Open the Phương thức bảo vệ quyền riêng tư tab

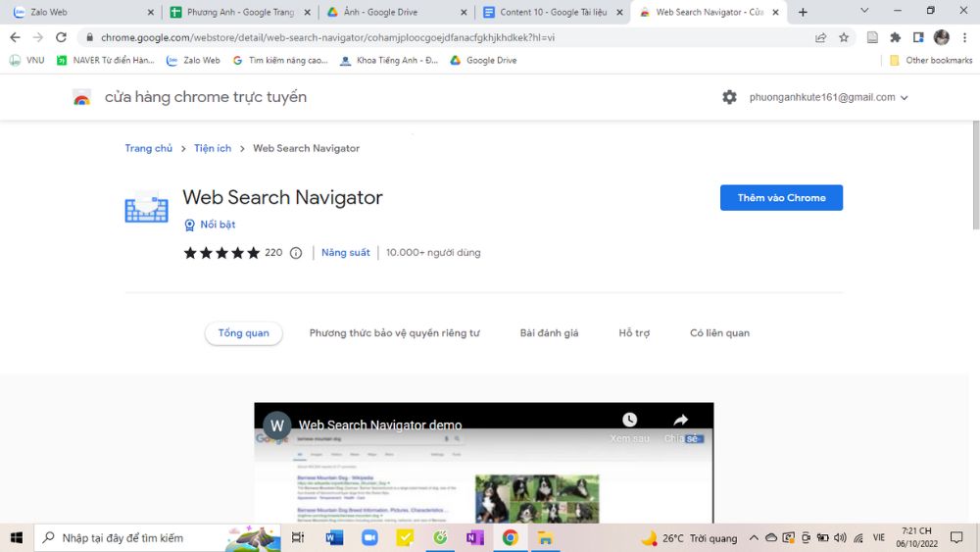click(x=394, y=333)
